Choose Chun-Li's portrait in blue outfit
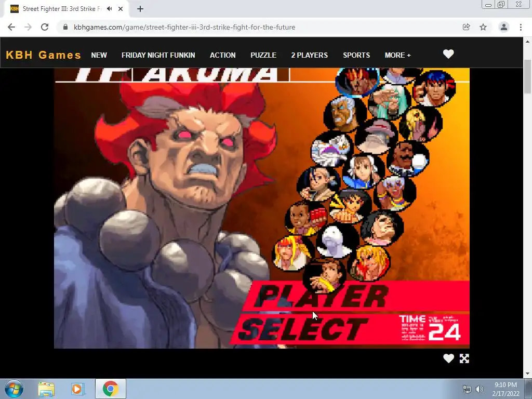Viewport: 532px width, 399px height. tap(363, 171)
